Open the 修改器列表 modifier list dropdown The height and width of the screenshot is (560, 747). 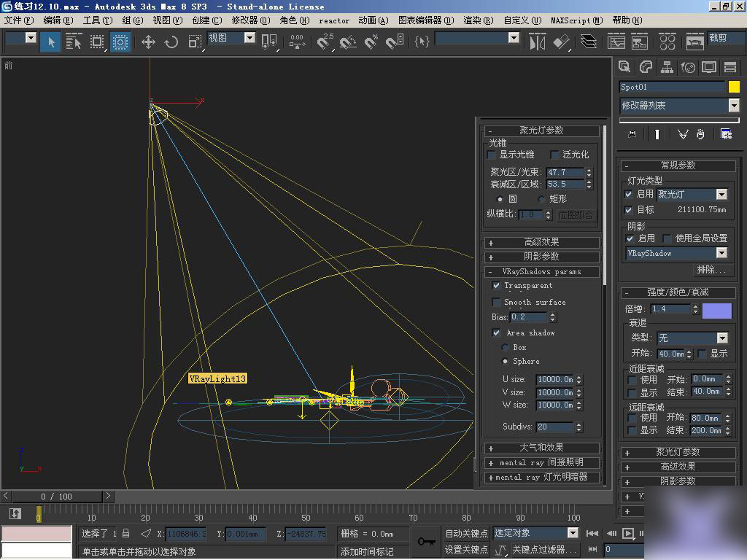733,106
